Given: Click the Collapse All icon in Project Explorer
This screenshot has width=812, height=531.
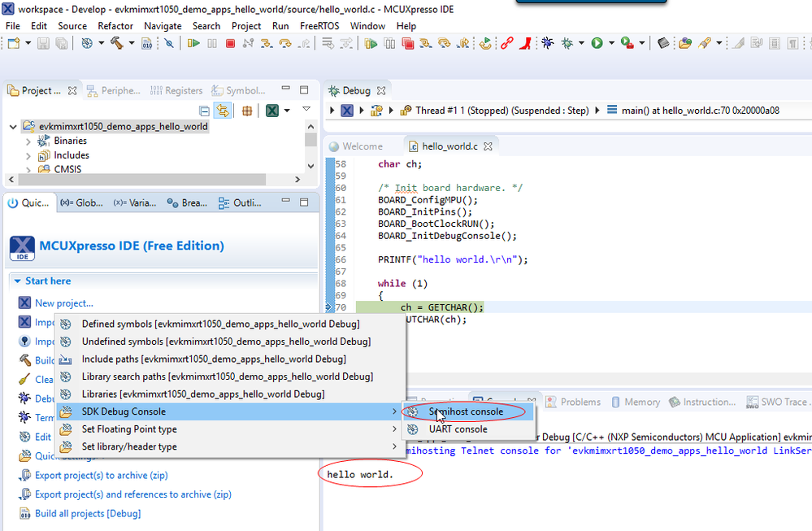Looking at the screenshot, I should 204,111.
